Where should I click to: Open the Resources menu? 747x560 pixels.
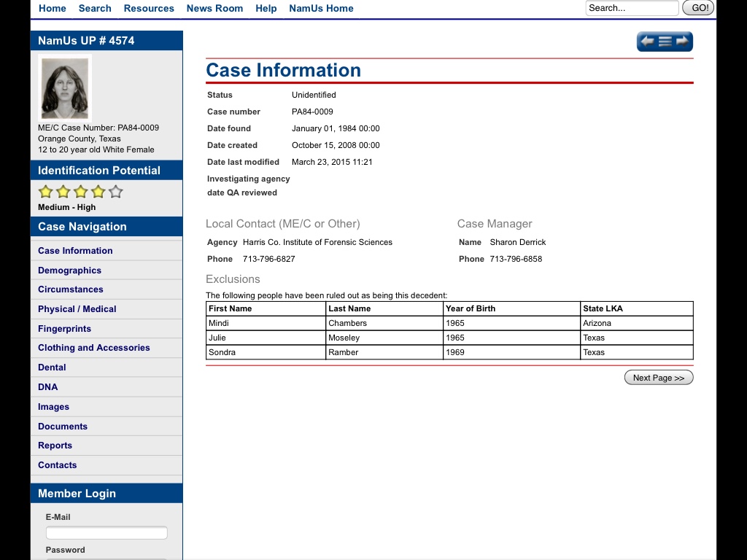click(149, 8)
